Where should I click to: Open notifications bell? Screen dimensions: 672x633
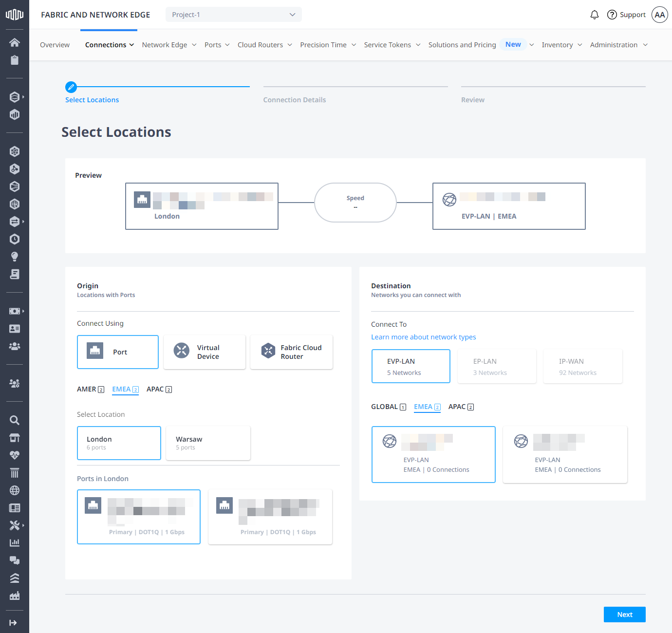tap(595, 15)
